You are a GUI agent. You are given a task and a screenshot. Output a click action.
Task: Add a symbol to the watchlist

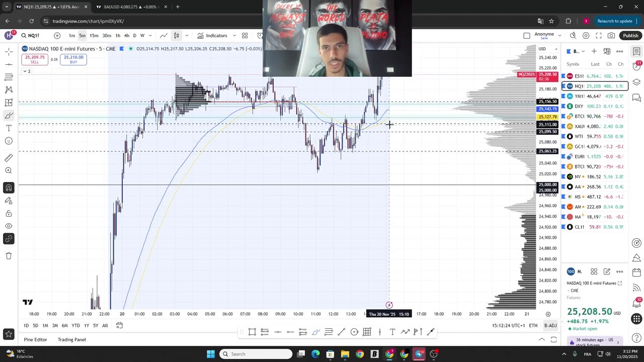click(594, 51)
